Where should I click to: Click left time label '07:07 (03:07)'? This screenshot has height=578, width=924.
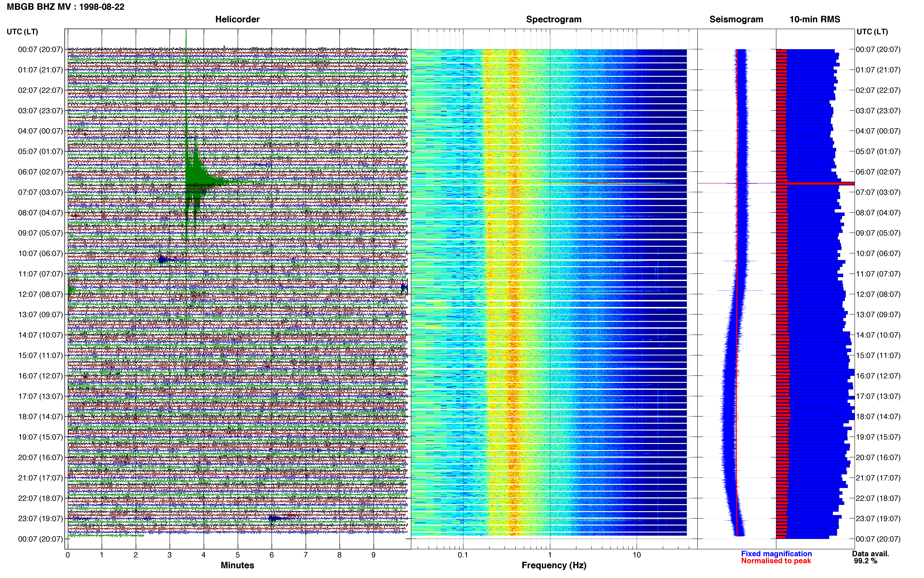[x=41, y=192]
